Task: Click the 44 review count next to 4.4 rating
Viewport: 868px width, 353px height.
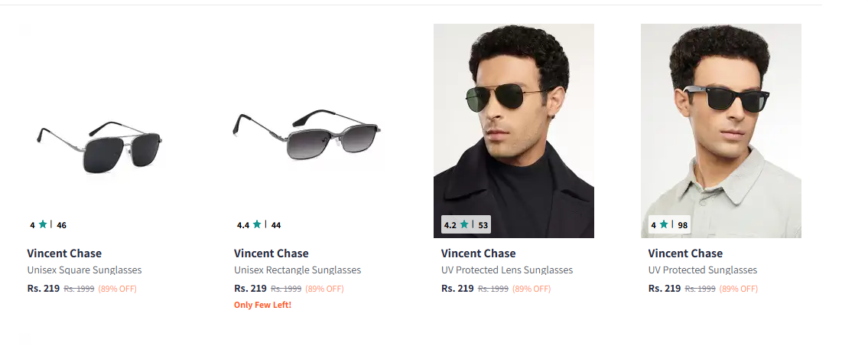Action: [x=276, y=226]
